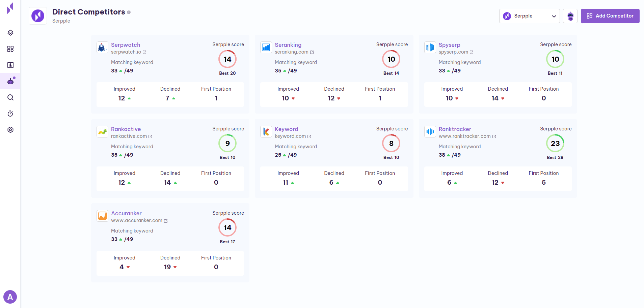This screenshot has height=308, width=644.
Task: Open the layers icon in sidebar
Action: (10, 33)
